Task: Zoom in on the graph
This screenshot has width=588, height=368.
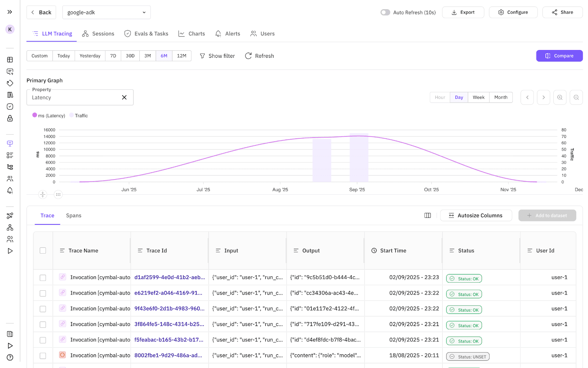Action: [560, 98]
